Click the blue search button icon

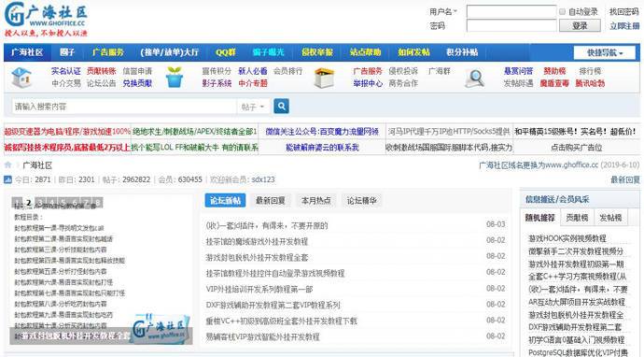pos(281,107)
